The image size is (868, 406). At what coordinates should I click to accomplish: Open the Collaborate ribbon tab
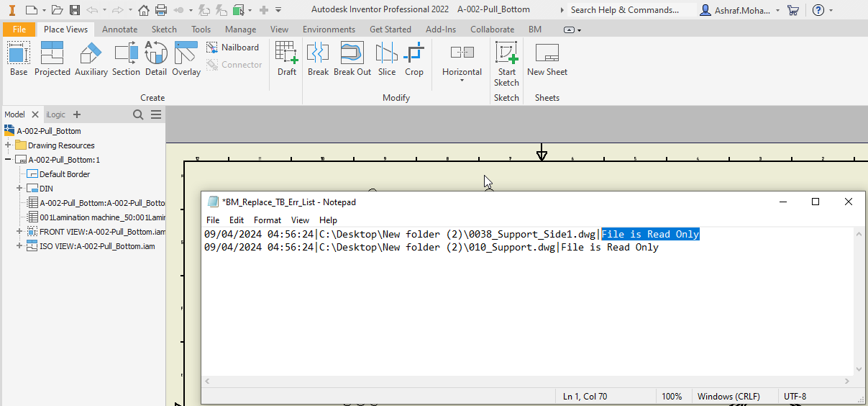pos(492,30)
